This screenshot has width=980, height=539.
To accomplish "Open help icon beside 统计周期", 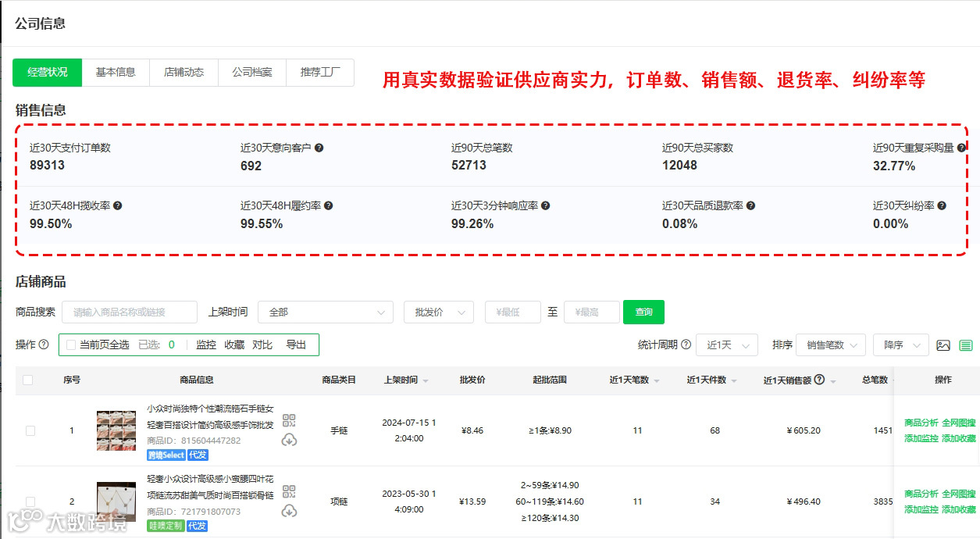I will (x=686, y=344).
